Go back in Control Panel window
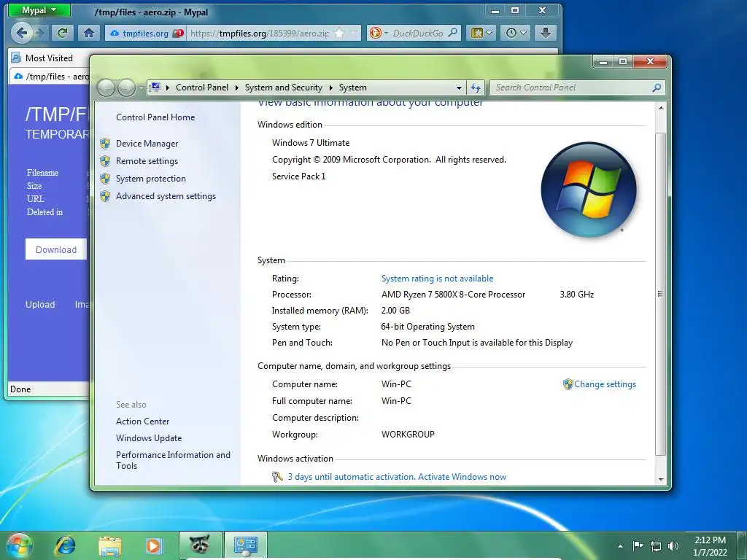This screenshot has width=747, height=560. 107,87
